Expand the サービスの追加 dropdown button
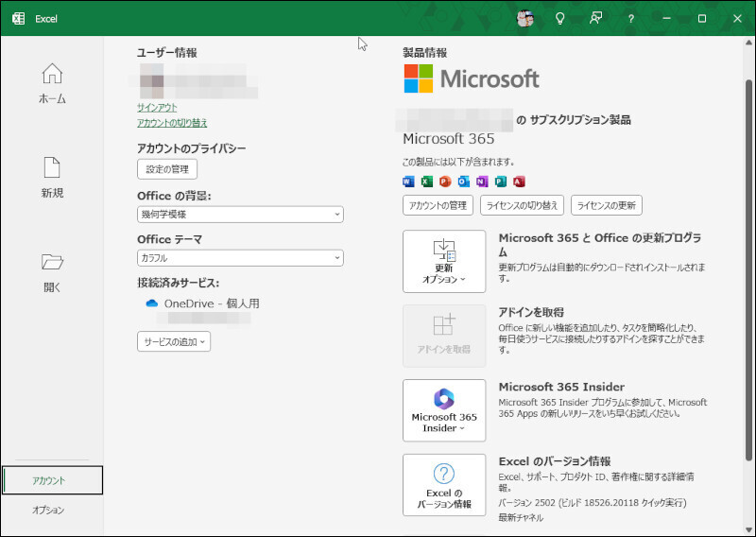This screenshot has width=756, height=537. point(174,341)
